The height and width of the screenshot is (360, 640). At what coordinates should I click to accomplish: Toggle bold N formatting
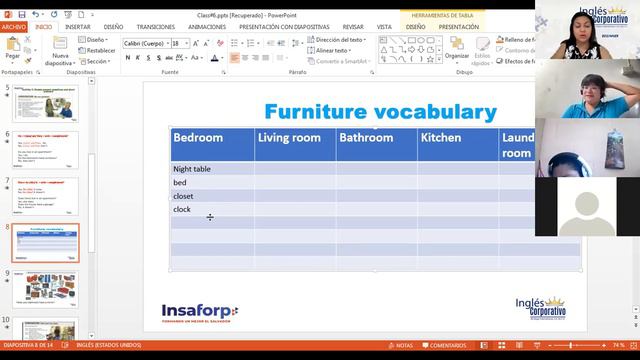pos(128,58)
